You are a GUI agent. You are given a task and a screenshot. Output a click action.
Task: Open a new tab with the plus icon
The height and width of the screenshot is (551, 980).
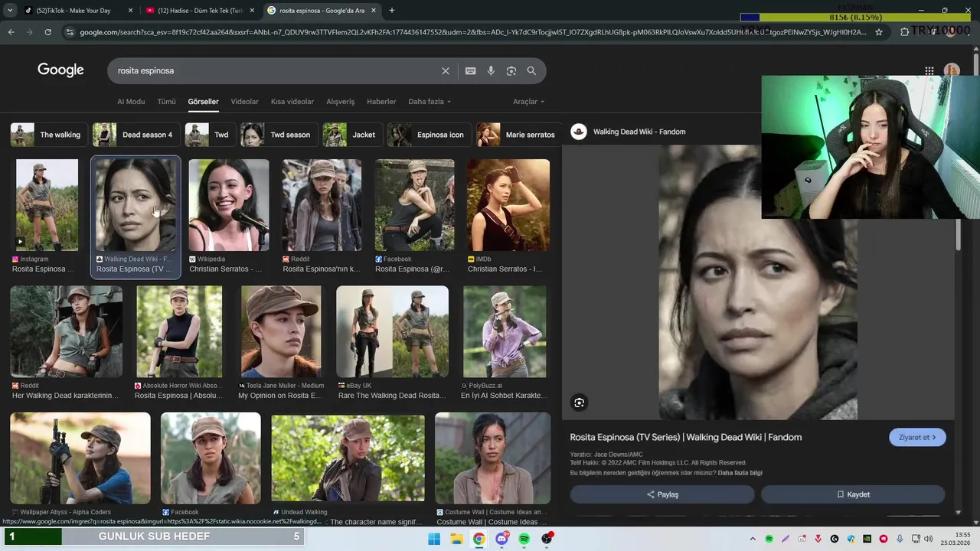[392, 11]
